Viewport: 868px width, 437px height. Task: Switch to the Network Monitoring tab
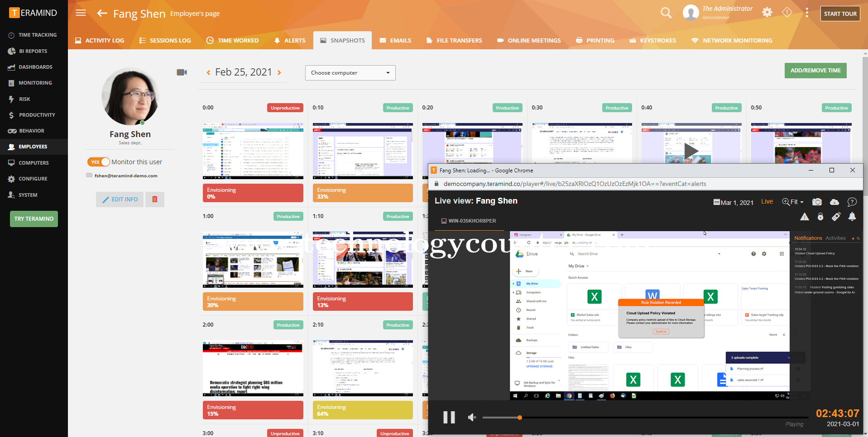[732, 40]
